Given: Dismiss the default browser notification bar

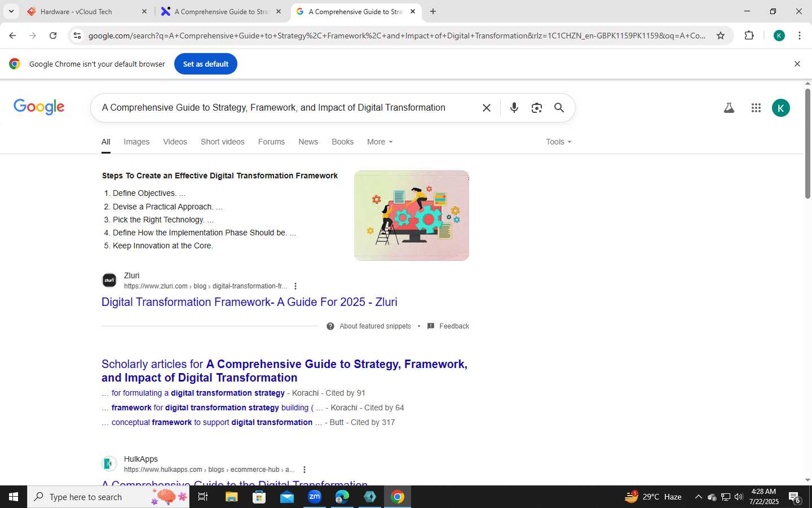Looking at the screenshot, I should click(x=797, y=64).
